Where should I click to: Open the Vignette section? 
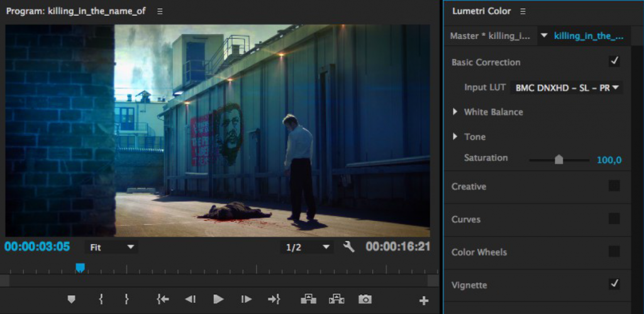pyautogui.click(x=469, y=285)
